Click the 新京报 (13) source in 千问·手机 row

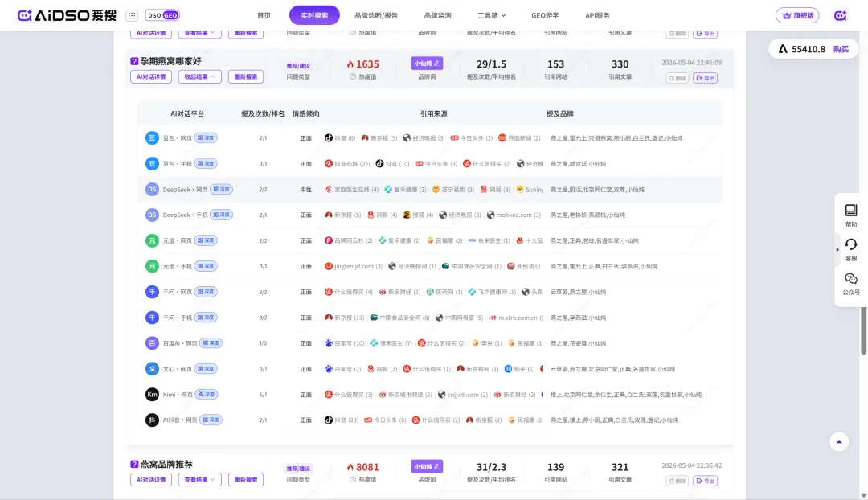click(x=344, y=318)
